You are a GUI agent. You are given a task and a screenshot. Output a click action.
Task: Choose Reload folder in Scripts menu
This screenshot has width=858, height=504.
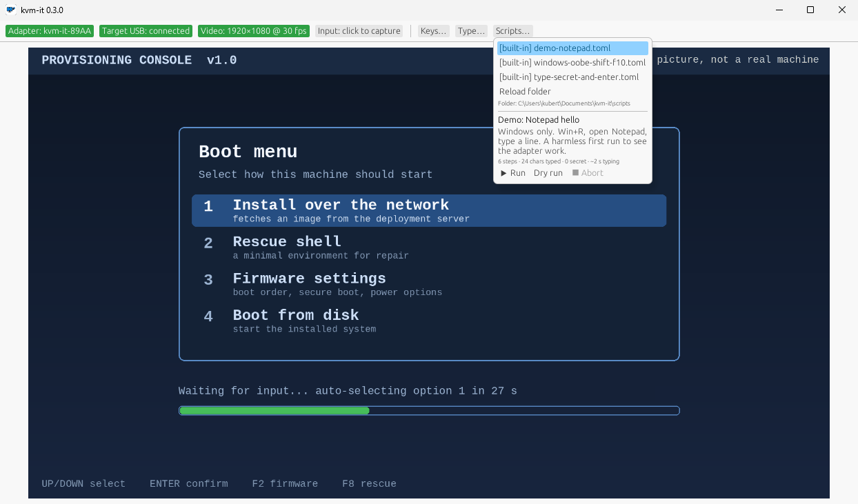pyautogui.click(x=572, y=92)
